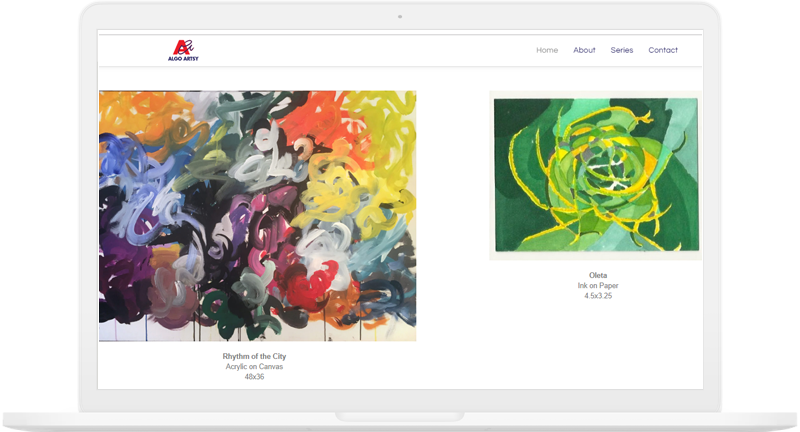
Task: Click the laptop's front lid notch
Action: click(x=399, y=417)
